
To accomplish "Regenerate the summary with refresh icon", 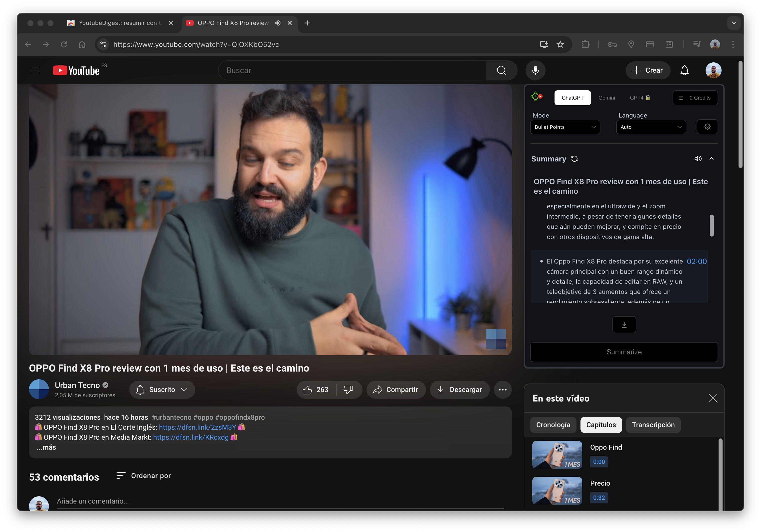I will point(574,159).
